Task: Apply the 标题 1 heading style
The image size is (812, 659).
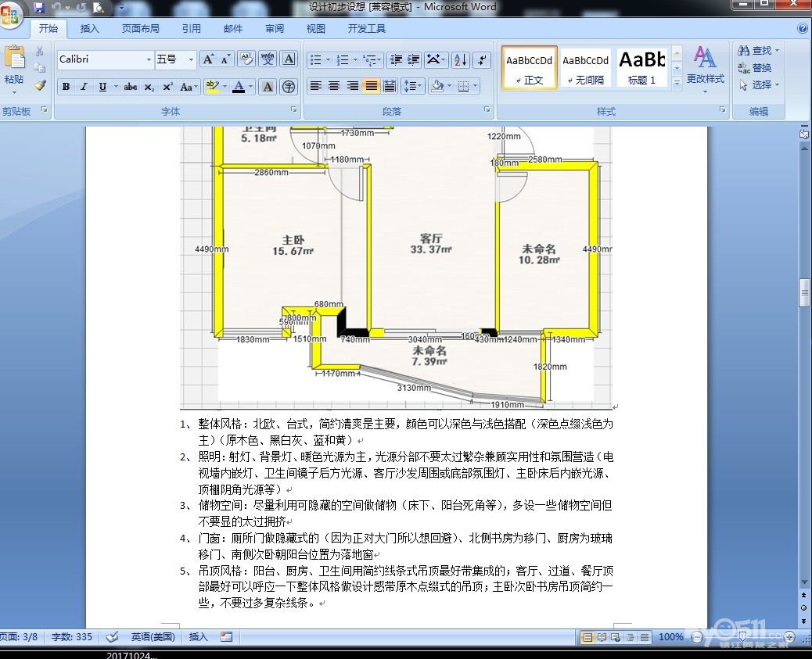Action: click(x=642, y=67)
